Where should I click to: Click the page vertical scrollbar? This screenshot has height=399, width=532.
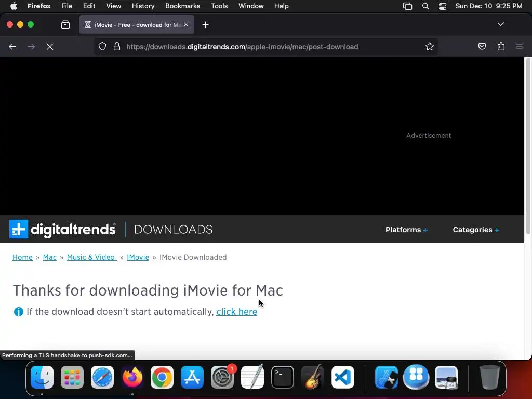528,147
